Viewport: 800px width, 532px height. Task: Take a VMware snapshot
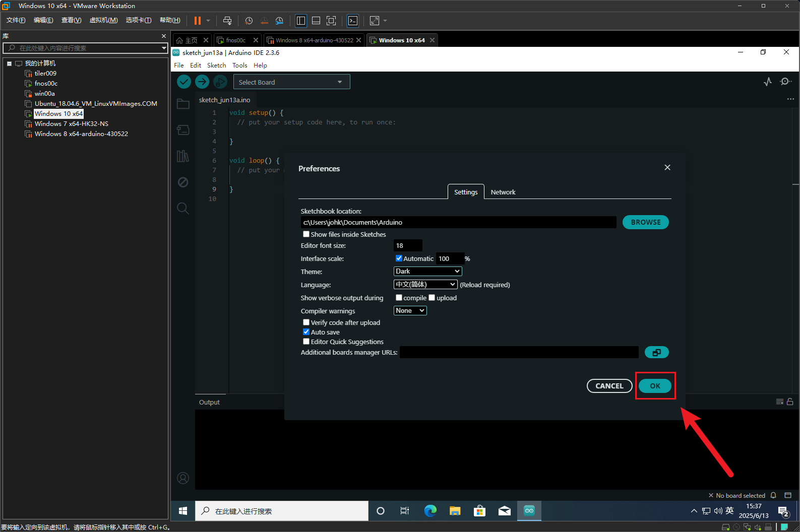[249, 21]
